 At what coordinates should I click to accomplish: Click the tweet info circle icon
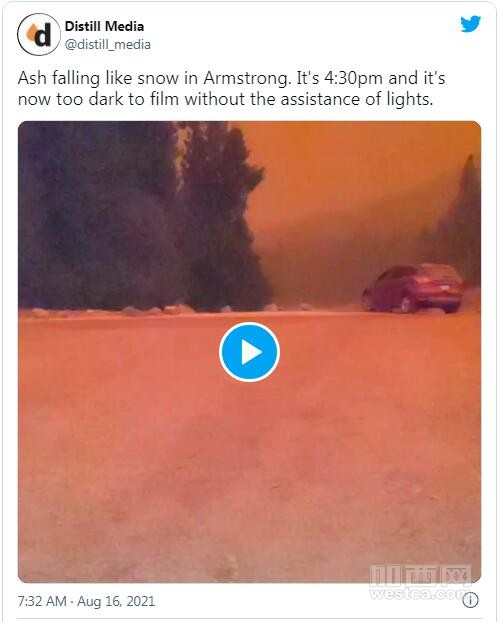(x=470, y=600)
